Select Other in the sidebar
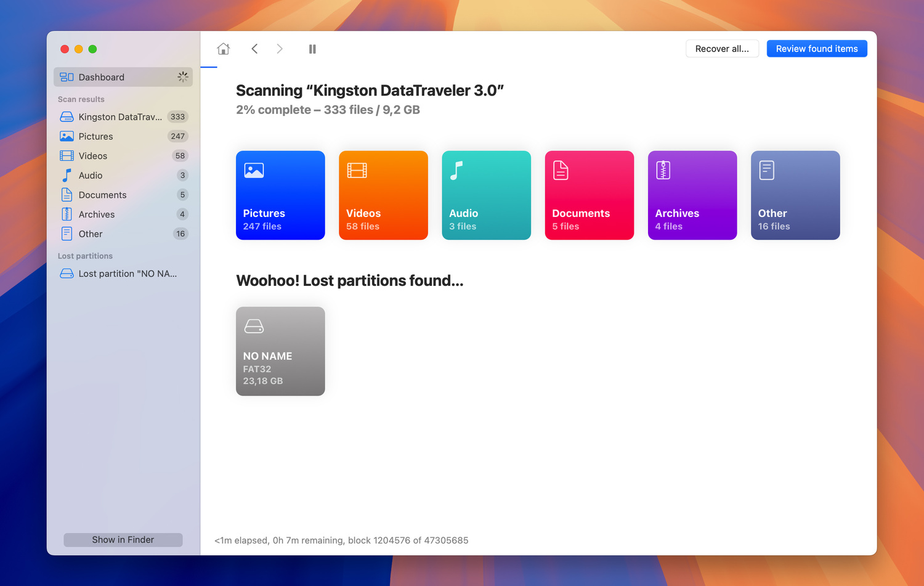 click(123, 234)
